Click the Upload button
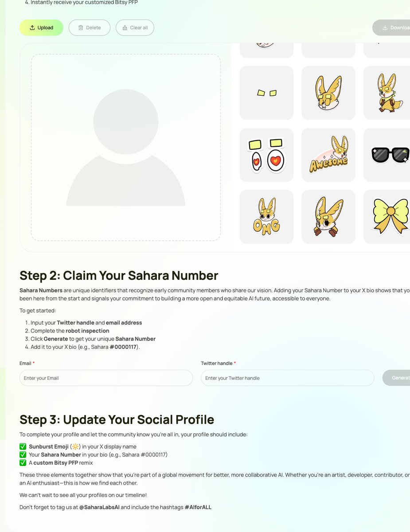Viewport: 410px width, 532px height. click(41, 27)
